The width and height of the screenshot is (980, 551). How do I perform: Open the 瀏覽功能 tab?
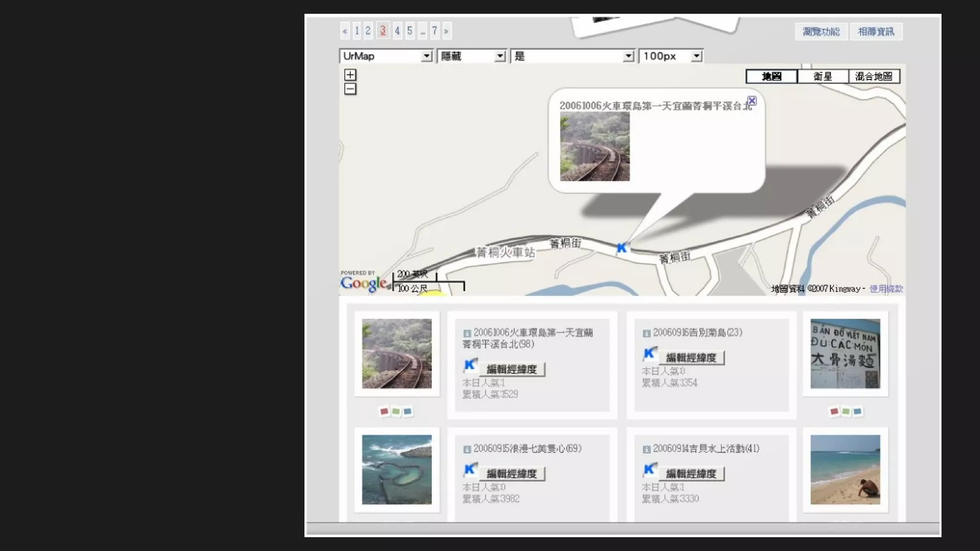(821, 32)
